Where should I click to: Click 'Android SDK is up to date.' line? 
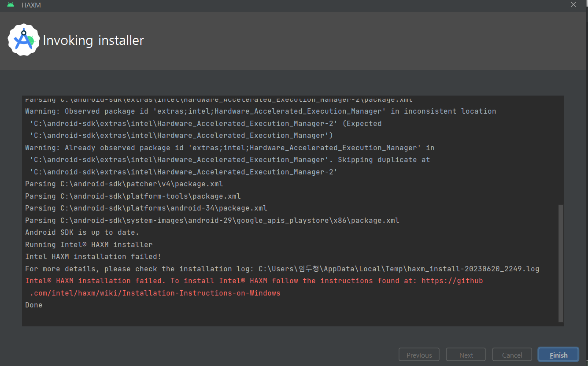point(82,232)
